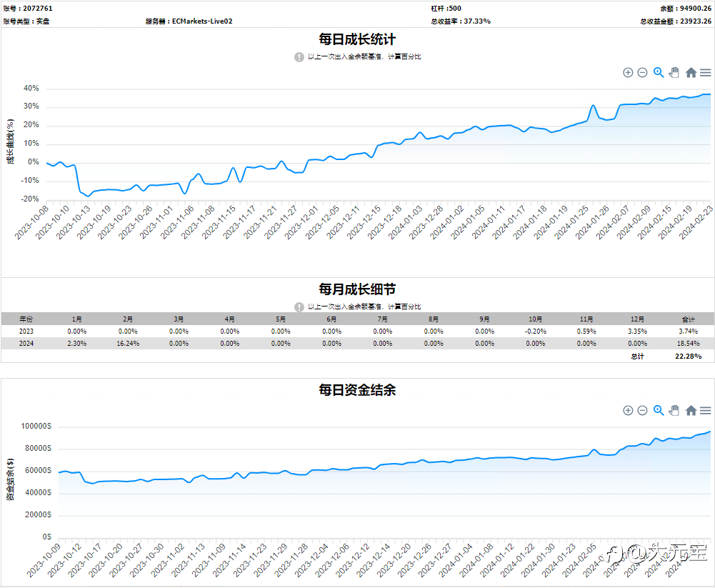Zoom in on daily growth chart
The width and height of the screenshot is (715, 588).
pyautogui.click(x=628, y=73)
